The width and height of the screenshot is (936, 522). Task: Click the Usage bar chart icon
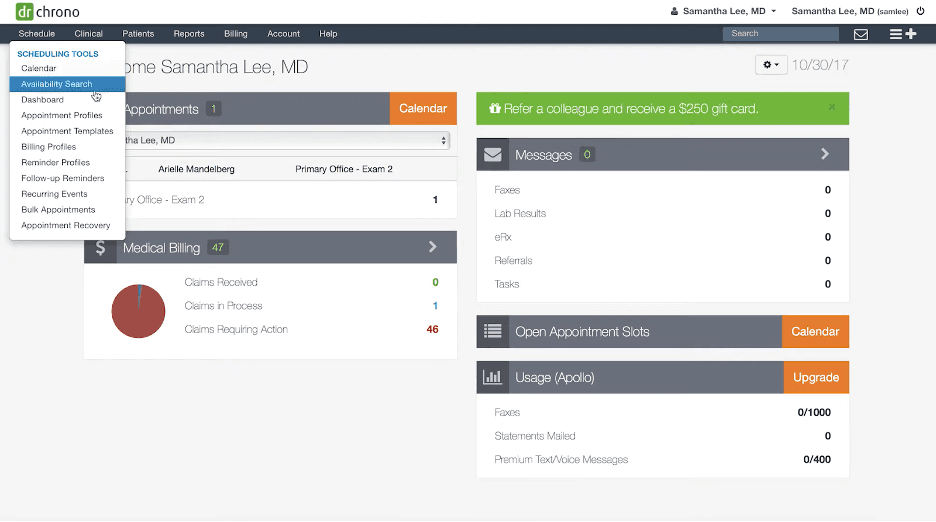(x=493, y=378)
